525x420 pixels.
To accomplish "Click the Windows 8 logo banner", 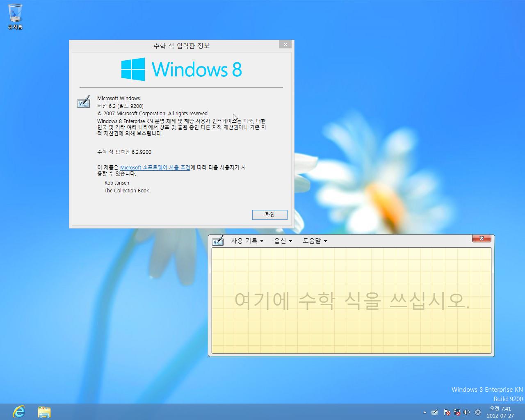I will tap(181, 69).
